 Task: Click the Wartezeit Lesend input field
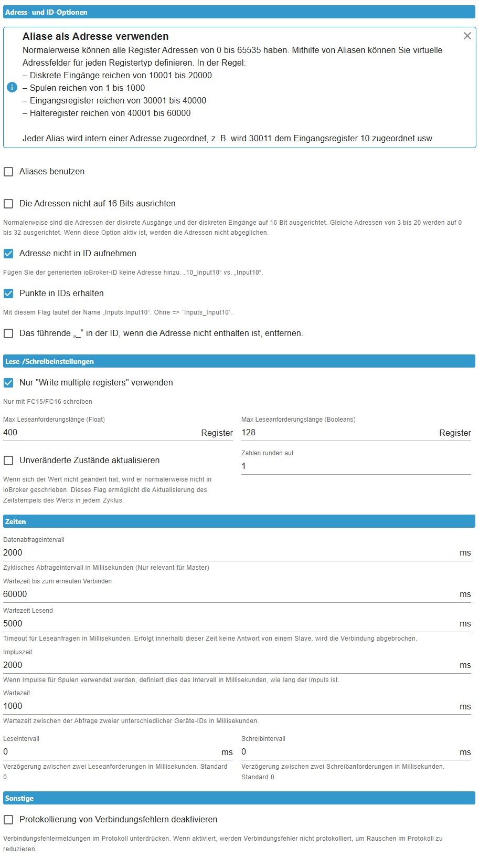coord(229,624)
